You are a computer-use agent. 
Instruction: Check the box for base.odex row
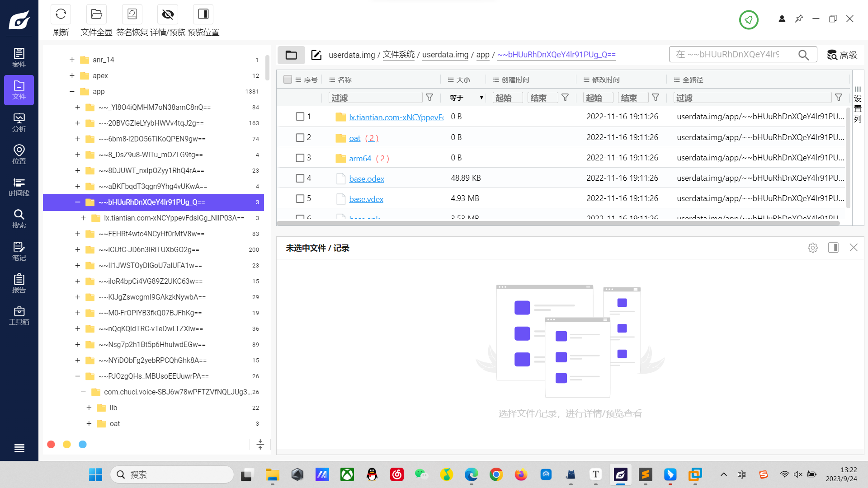300,178
